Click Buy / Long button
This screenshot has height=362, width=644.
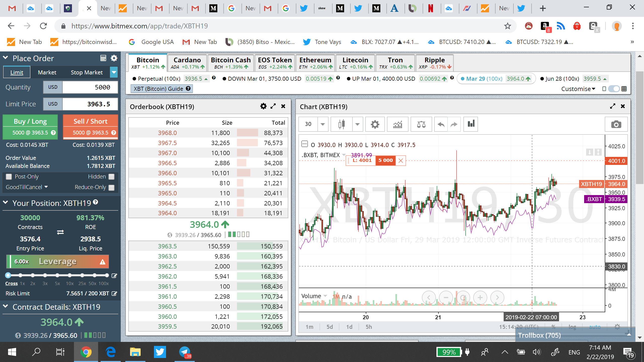(30, 127)
